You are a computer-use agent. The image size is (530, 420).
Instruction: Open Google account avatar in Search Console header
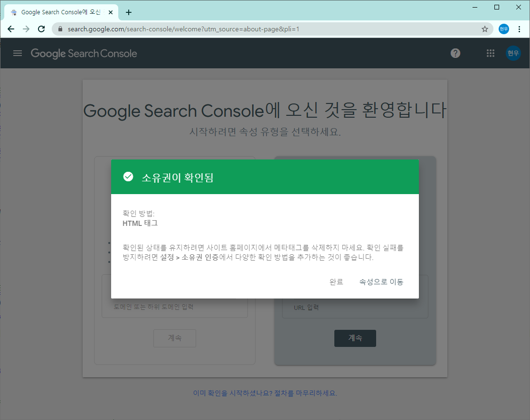(x=513, y=53)
